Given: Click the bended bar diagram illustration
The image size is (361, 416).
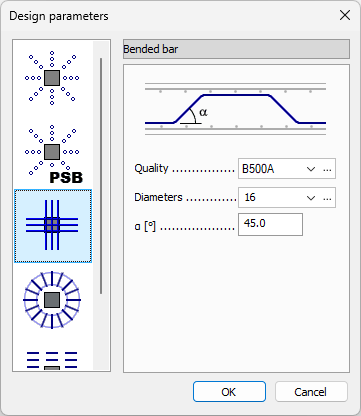Looking at the screenshot, I should click(x=235, y=109).
